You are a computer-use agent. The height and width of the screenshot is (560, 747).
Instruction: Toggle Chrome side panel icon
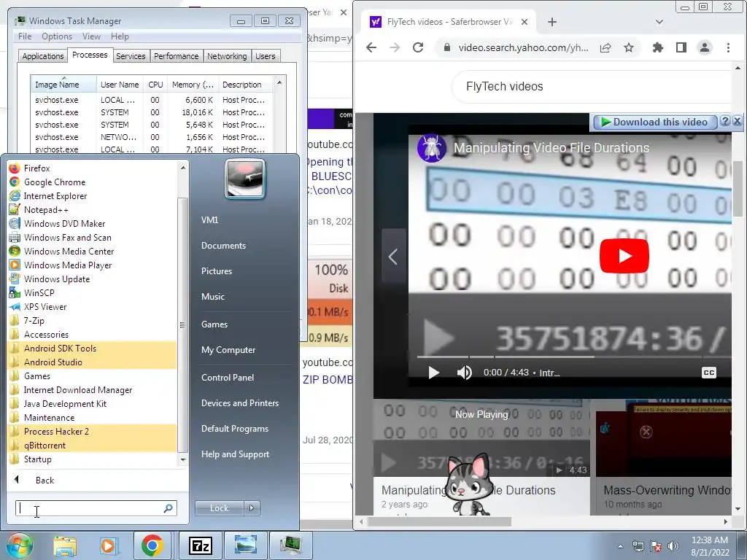[x=681, y=47]
